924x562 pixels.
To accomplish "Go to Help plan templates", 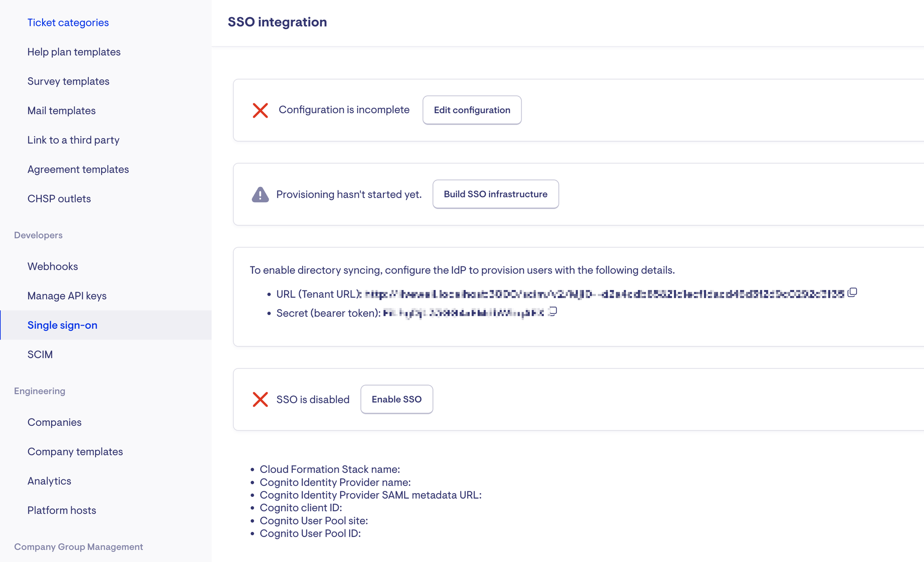I will tap(74, 52).
